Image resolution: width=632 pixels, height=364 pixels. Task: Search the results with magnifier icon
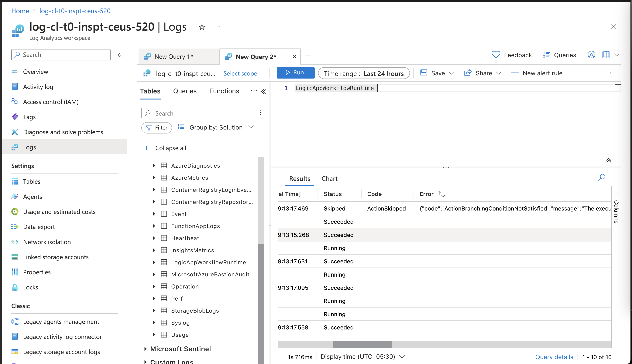point(601,178)
